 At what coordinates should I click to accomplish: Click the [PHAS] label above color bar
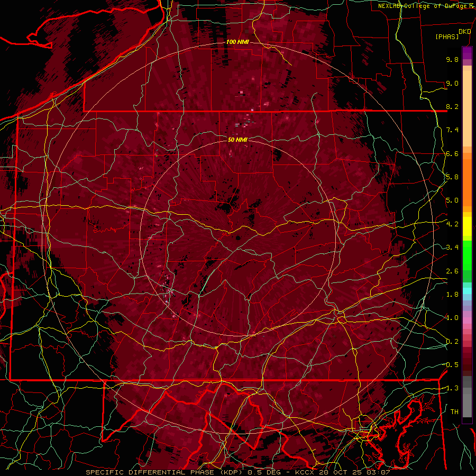coord(447,36)
